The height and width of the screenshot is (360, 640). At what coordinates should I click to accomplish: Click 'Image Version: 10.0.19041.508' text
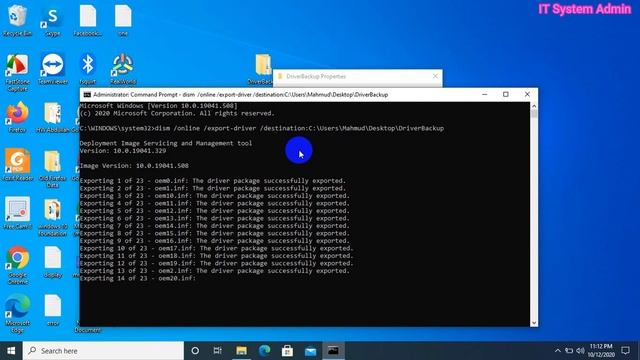pos(134,166)
